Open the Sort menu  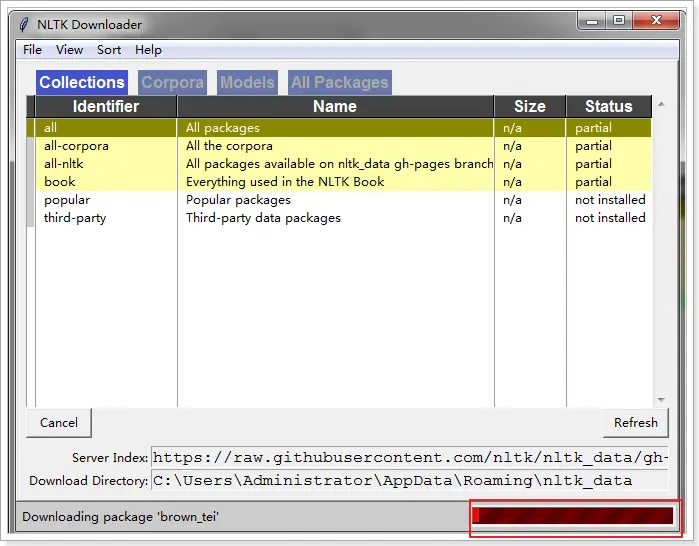109,50
